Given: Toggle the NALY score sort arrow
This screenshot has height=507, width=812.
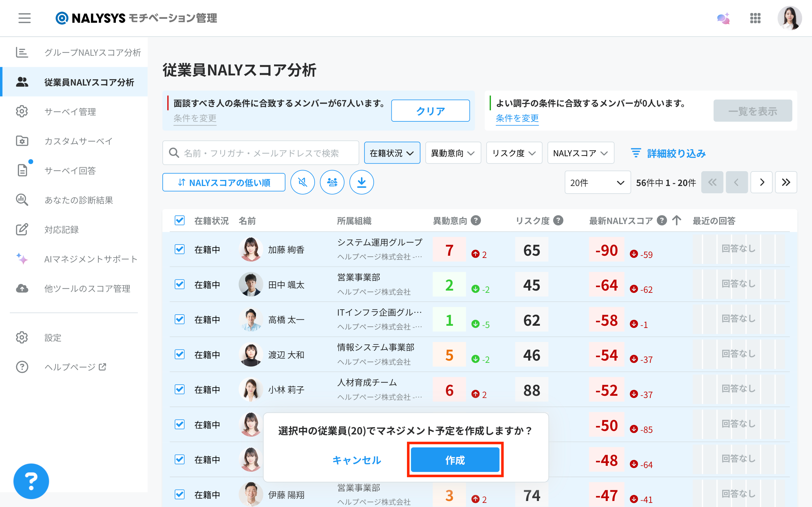Looking at the screenshot, I should point(677,221).
